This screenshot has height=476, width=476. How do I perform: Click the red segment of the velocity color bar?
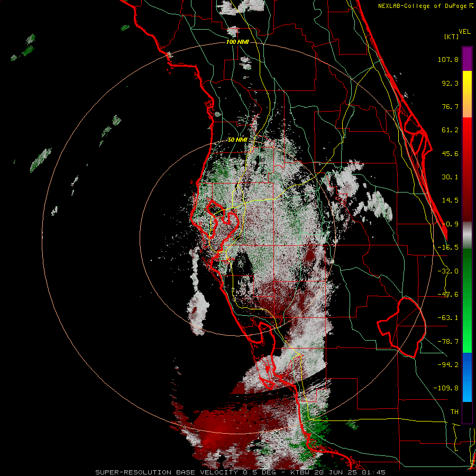click(x=467, y=169)
